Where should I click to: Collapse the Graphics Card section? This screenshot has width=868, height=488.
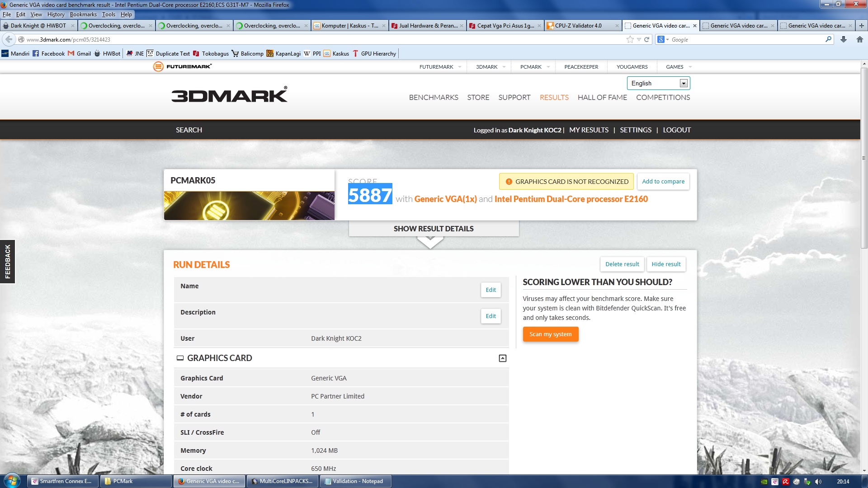(502, 358)
